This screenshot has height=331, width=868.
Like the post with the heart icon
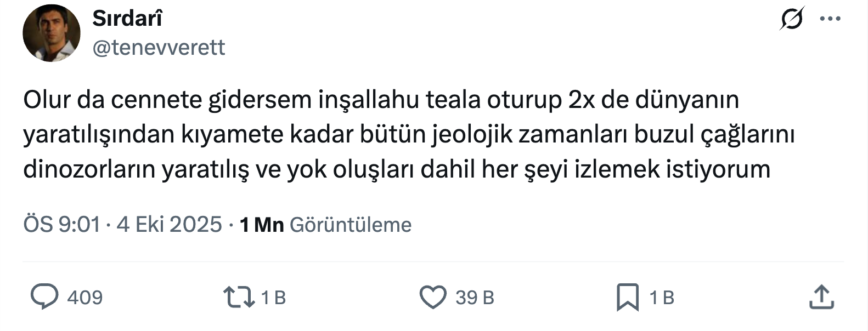[433, 297]
